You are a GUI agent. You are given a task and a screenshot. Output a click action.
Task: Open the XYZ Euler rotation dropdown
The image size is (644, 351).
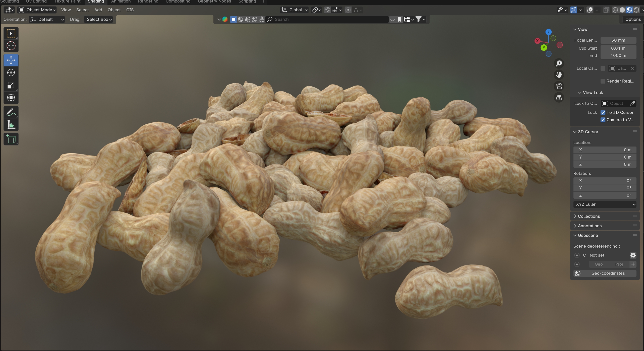[x=605, y=204]
